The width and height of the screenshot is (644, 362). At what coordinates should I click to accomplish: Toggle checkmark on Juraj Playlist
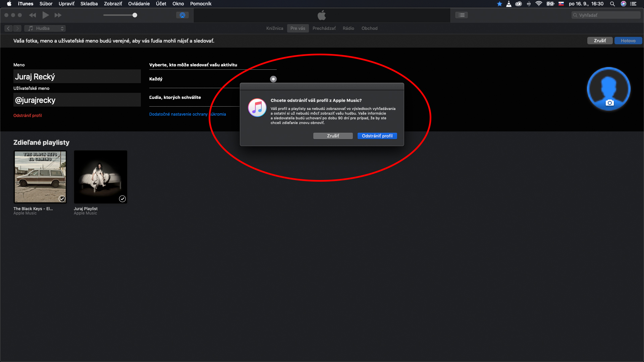pyautogui.click(x=122, y=199)
